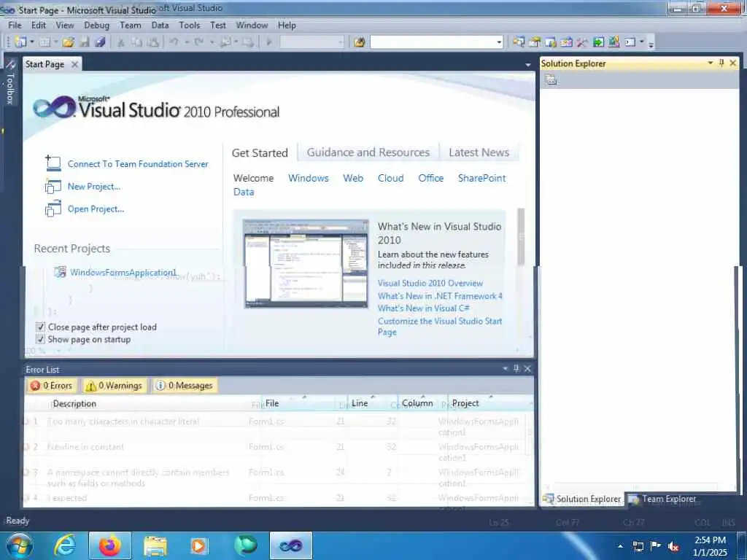The image size is (747, 560).
Task: Uncheck Show page on startup
Action: click(x=41, y=340)
